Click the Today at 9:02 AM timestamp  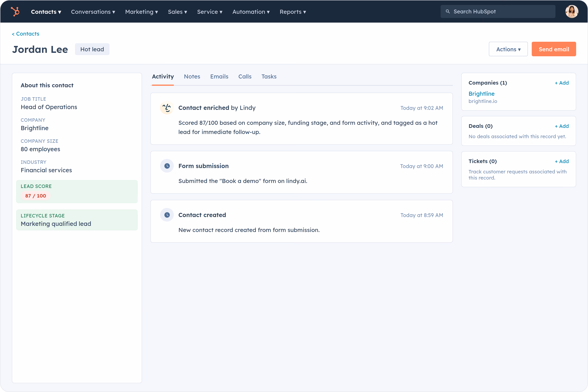[422, 108]
